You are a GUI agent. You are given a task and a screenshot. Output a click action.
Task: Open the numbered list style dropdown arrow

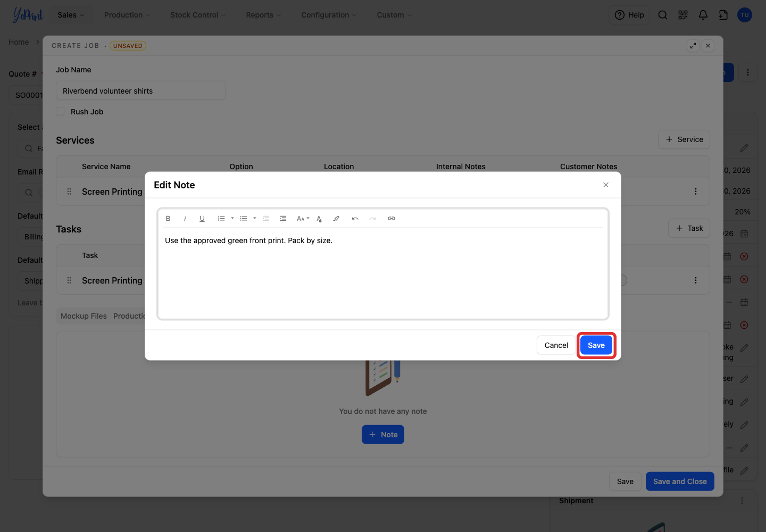tap(232, 219)
